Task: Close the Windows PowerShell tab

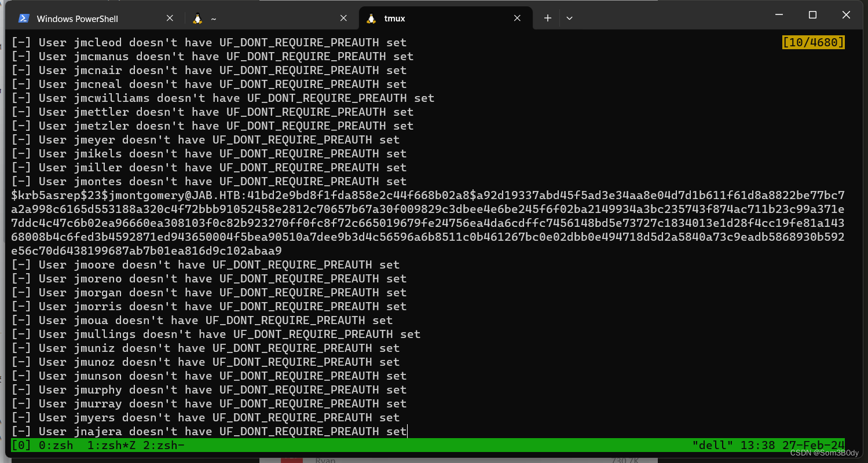Action: (170, 19)
